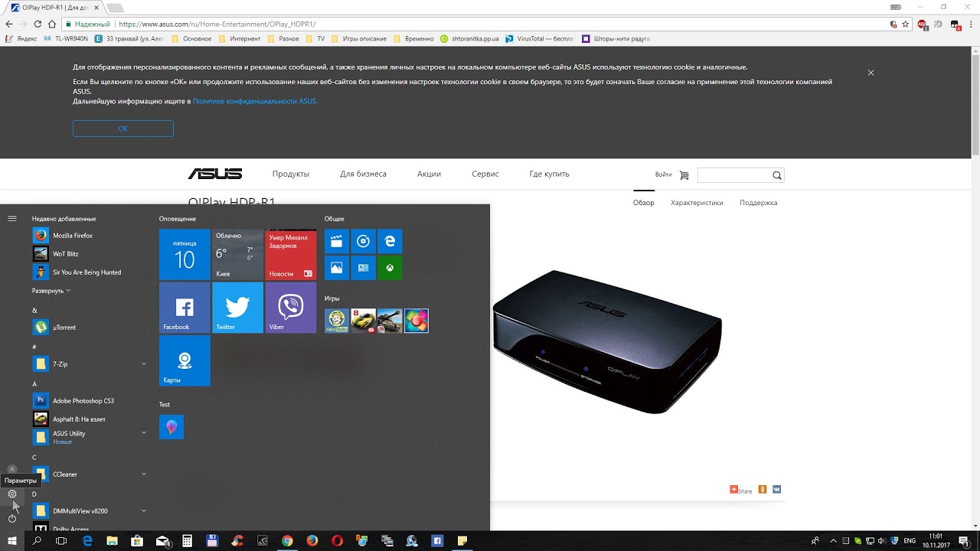Open the Для бизнеса menu item
980x551 pixels.
coord(363,174)
